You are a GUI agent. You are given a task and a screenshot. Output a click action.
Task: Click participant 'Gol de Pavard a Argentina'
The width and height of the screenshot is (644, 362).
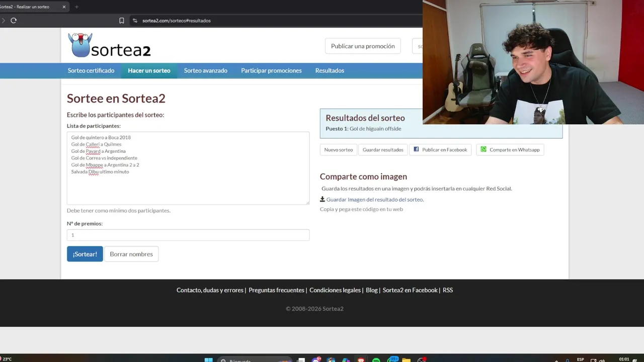[99, 151]
